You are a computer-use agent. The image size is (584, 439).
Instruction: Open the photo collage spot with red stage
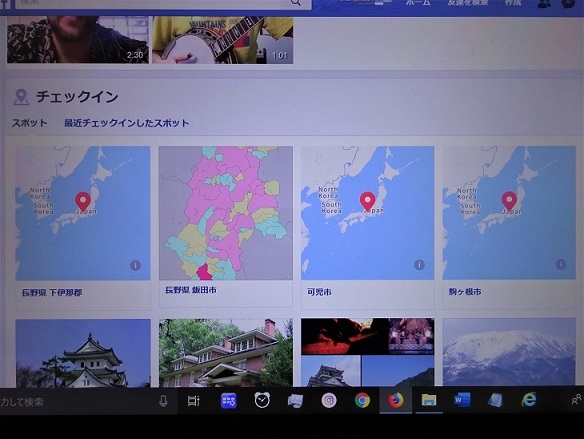367,352
